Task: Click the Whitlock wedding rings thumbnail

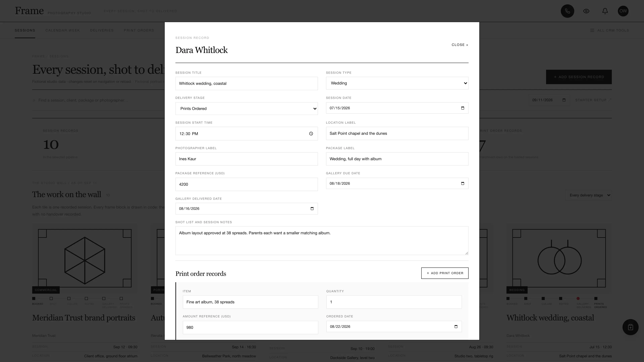Action: point(559,258)
